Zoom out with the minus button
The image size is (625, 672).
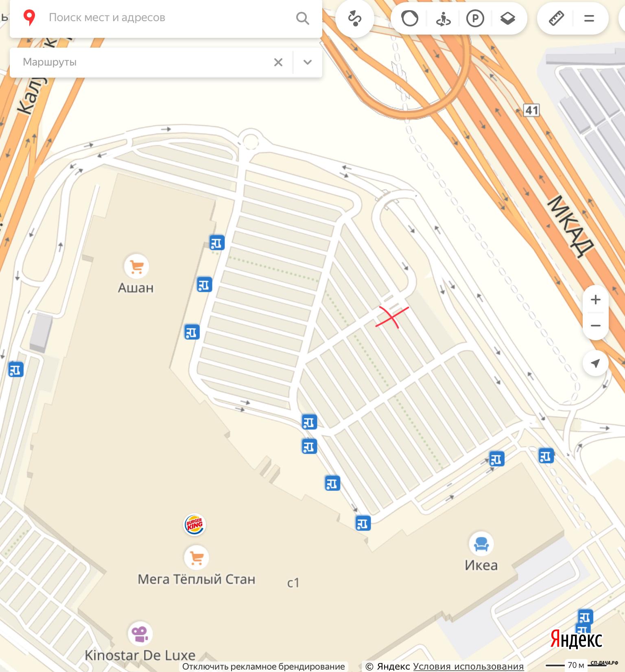(595, 326)
